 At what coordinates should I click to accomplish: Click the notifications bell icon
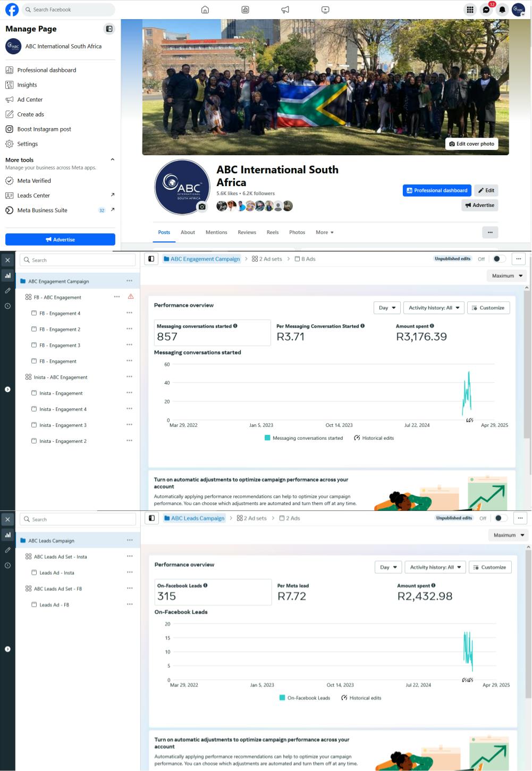pyautogui.click(x=502, y=10)
